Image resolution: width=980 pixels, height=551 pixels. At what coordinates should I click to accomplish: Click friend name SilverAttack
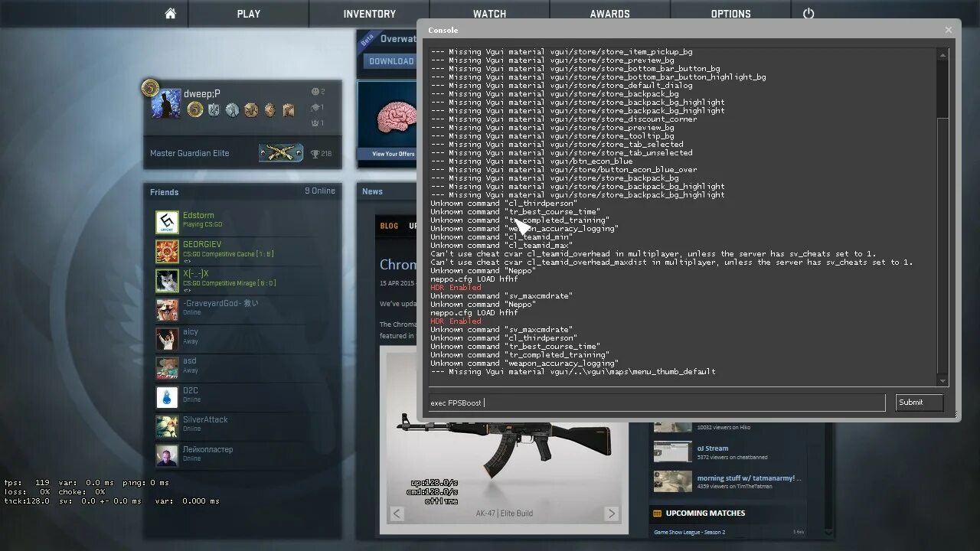pyautogui.click(x=205, y=419)
